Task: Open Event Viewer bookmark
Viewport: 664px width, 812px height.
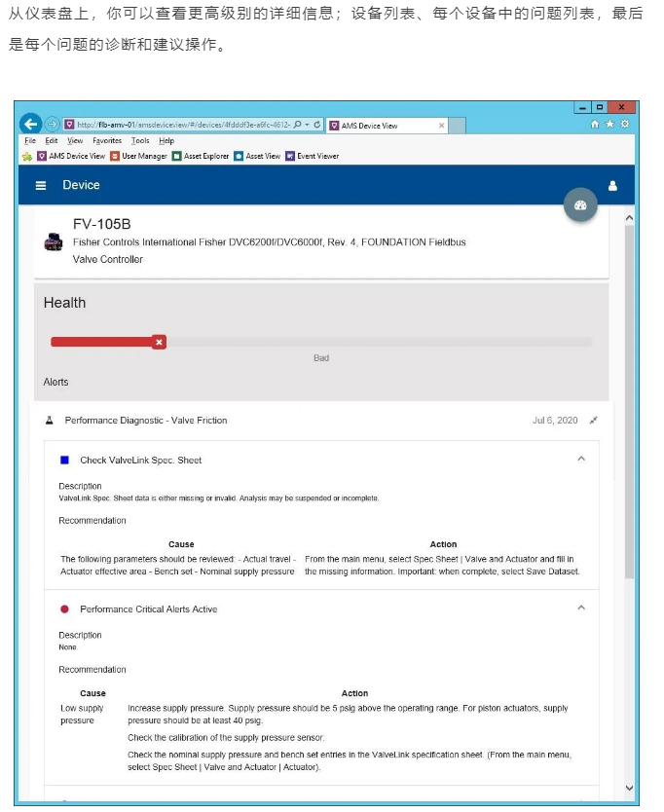Action: coord(313,156)
